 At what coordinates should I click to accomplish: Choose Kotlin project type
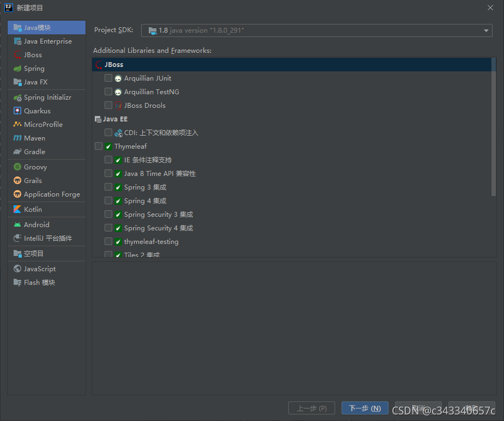click(47, 209)
